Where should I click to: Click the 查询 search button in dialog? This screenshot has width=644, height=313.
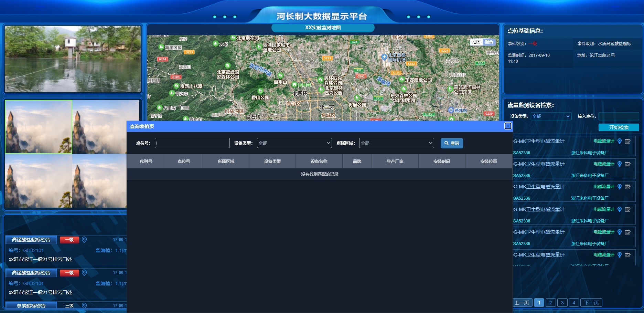tap(452, 143)
